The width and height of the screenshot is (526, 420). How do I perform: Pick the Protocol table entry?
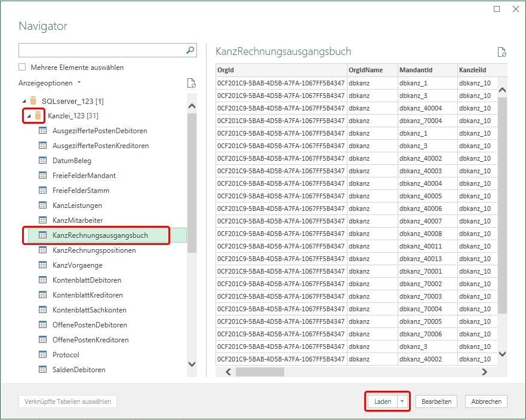(66, 354)
